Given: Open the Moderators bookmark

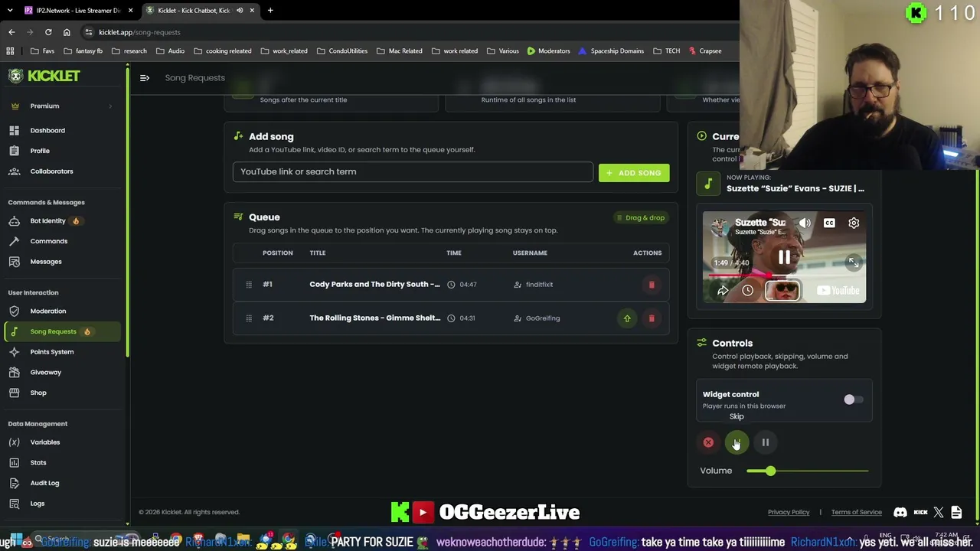Looking at the screenshot, I should (x=548, y=51).
